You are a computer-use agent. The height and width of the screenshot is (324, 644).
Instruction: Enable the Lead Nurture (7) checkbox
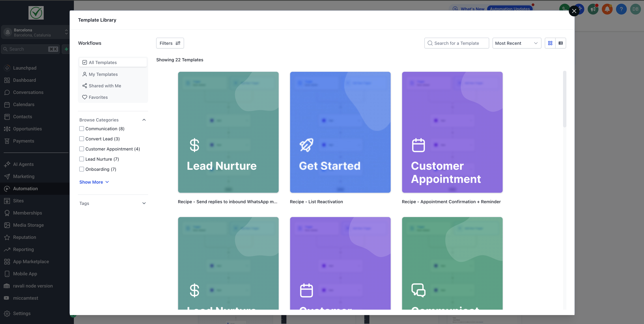pos(81,159)
